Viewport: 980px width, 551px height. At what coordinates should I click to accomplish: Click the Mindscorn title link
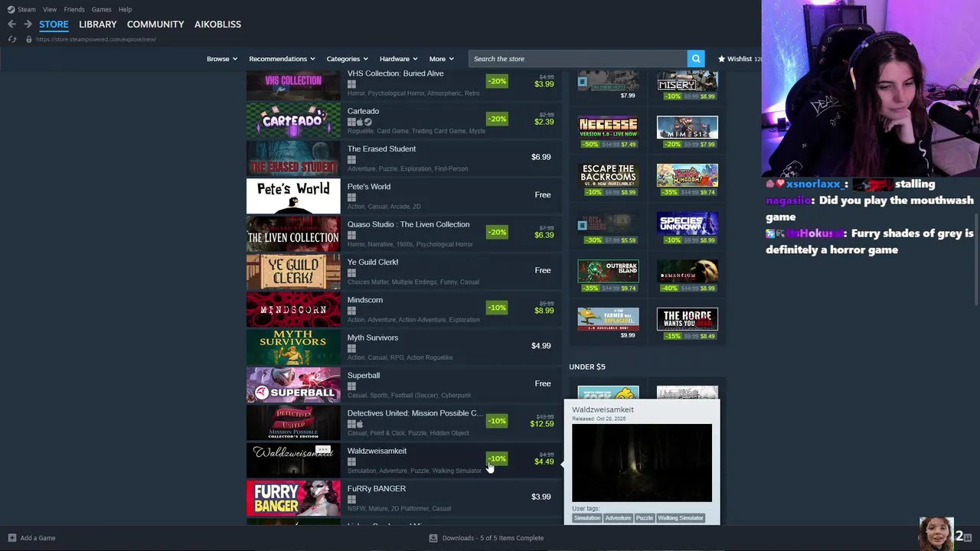pyautogui.click(x=365, y=300)
